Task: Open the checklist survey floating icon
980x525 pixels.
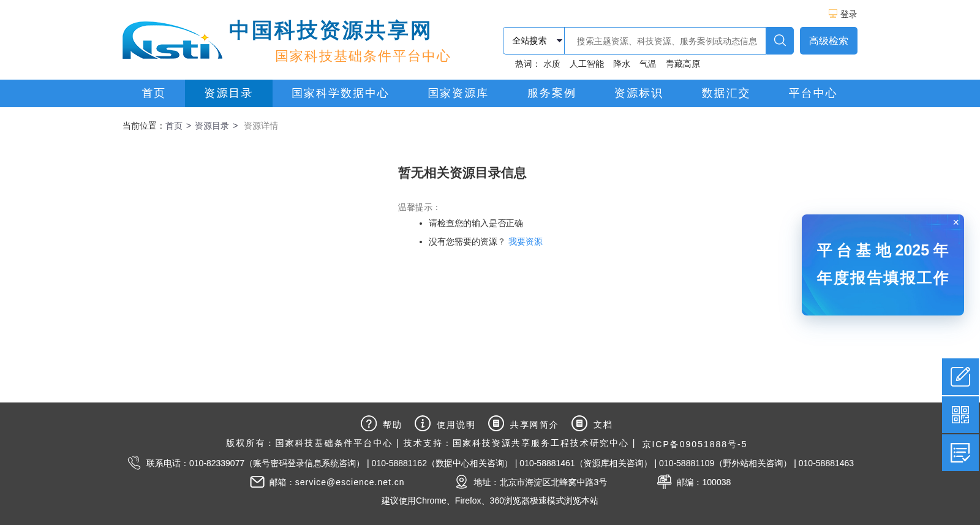Action: pos(960,453)
